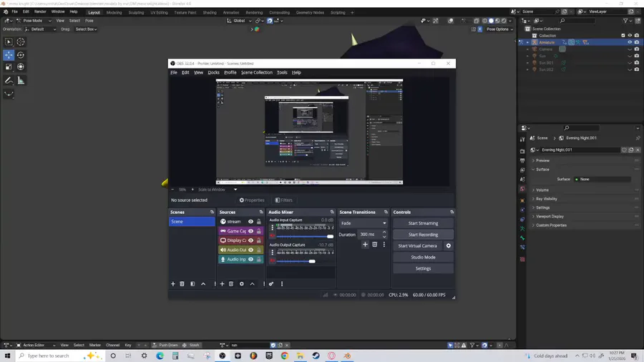This screenshot has width=644, height=362.
Task: Open OBS Settings from Controls dock
Action: pyautogui.click(x=423, y=269)
